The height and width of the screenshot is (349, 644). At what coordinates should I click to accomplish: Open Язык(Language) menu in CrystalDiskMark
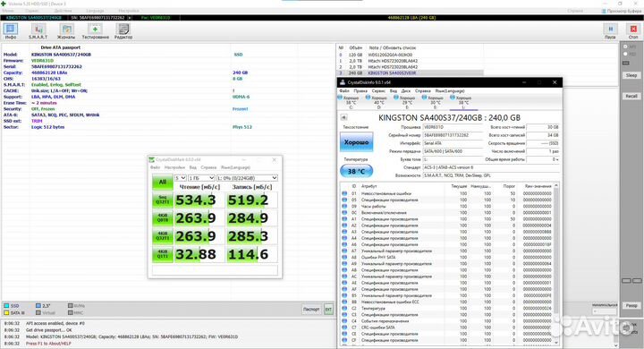click(x=235, y=167)
